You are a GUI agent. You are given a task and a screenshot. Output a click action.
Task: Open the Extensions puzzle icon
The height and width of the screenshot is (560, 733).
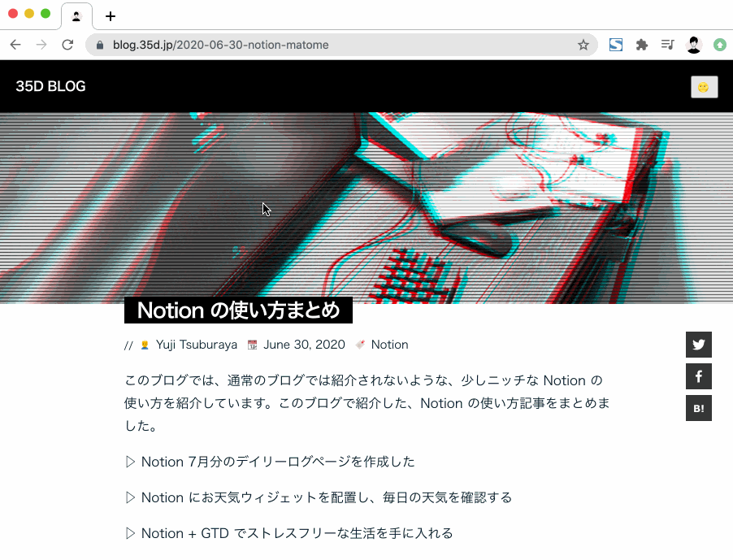(642, 45)
